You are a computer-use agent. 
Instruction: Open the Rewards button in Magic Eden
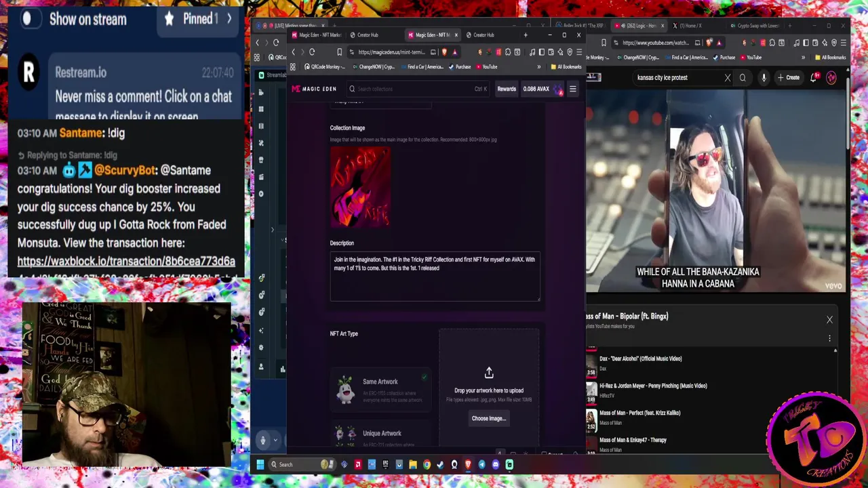[x=507, y=89]
